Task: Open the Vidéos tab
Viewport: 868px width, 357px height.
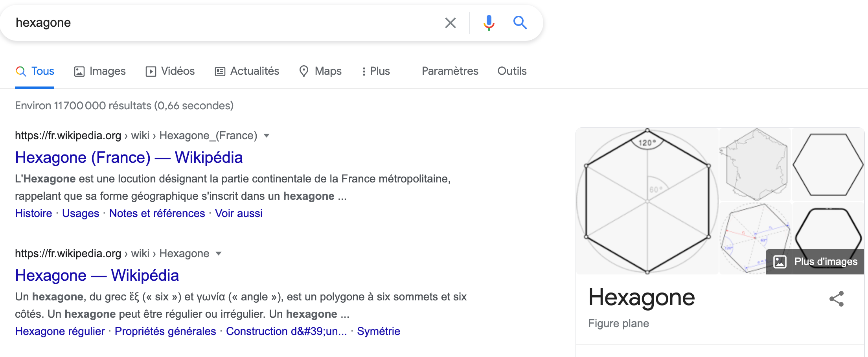Action: pyautogui.click(x=170, y=71)
